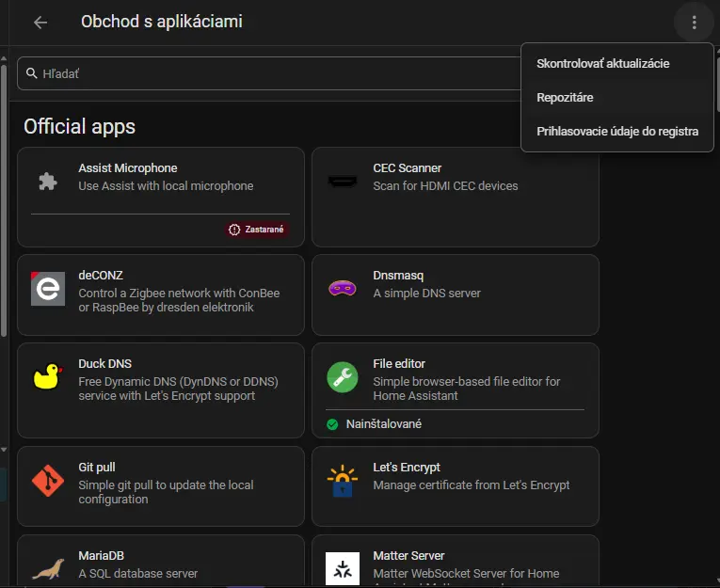This screenshot has width=720, height=588.
Task: Open Repozitáre from the menu
Action: 617,97
